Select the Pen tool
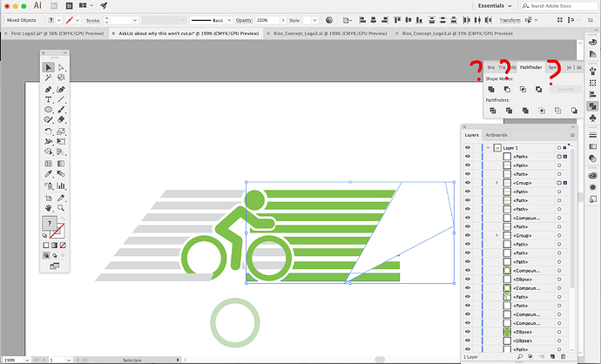The image size is (601, 364). tap(48, 90)
